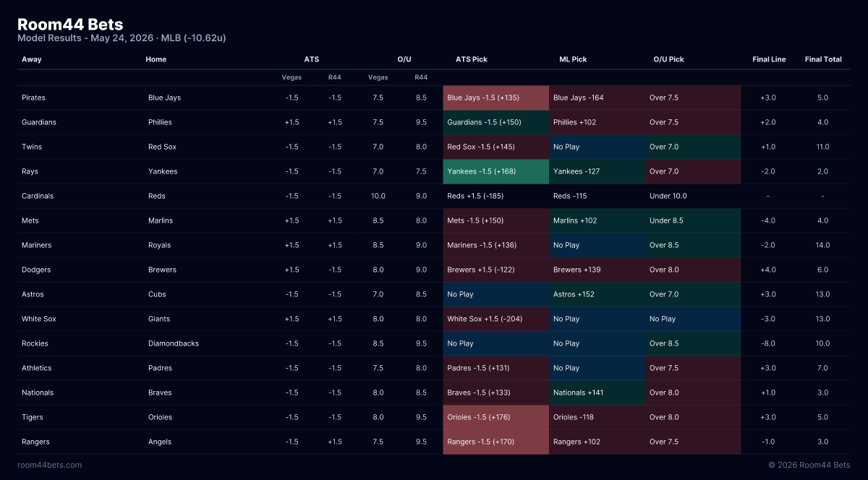Click the Twins row 11.0 final total

[x=822, y=147]
